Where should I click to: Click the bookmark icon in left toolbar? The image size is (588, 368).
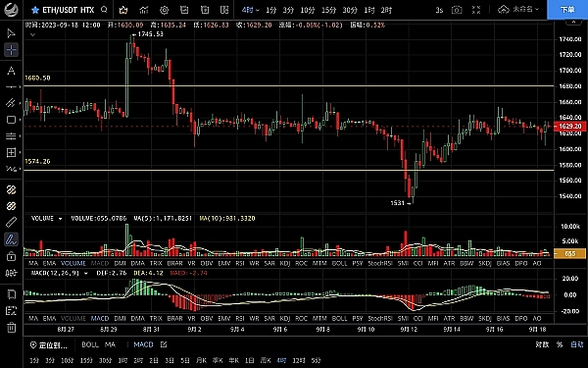pos(11,294)
